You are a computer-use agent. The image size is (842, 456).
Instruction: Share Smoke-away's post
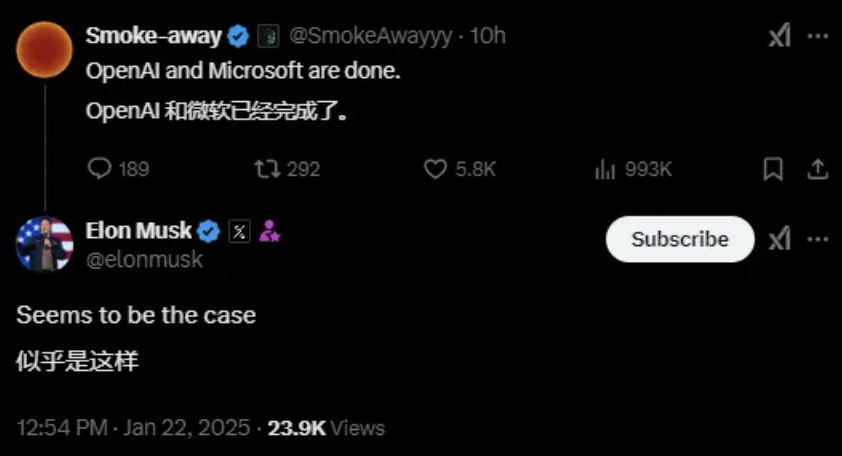coord(817,169)
